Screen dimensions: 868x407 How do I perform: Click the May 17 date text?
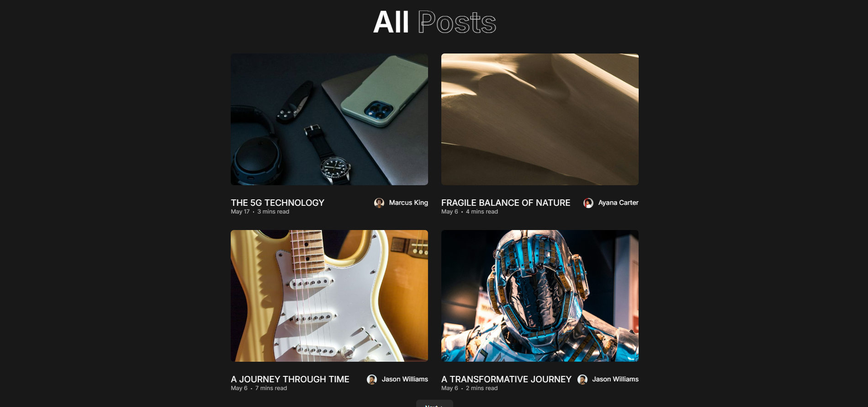[x=240, y=212]
